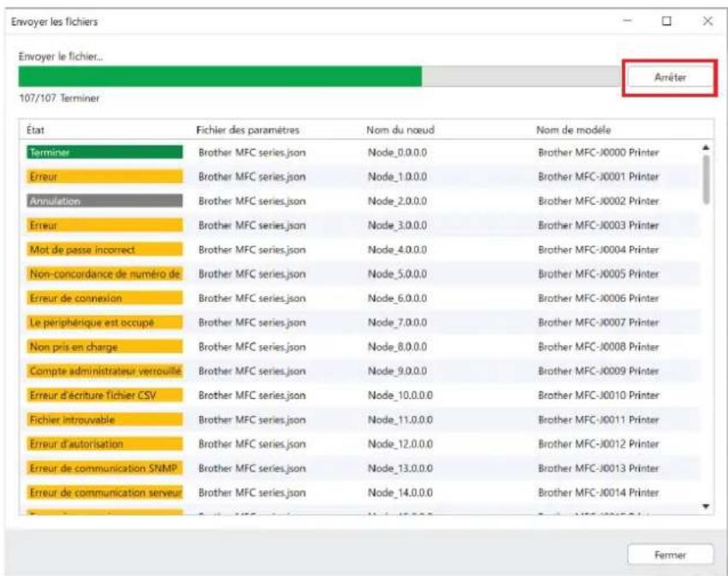The image size is (728, 576).
Task: Select the Erreur de connexion status
Action: click(104, 298)
